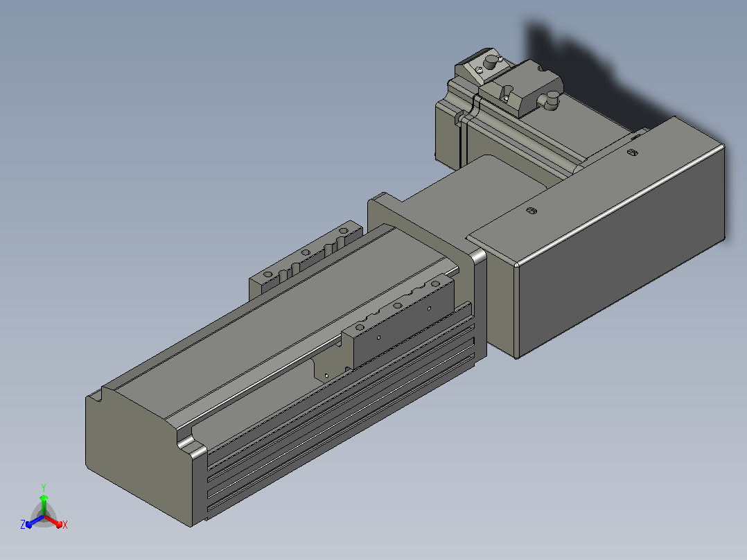This screenshot has width=747, height=560.
Task: Click the X label on the triad
Action: [x=65, y=525]
